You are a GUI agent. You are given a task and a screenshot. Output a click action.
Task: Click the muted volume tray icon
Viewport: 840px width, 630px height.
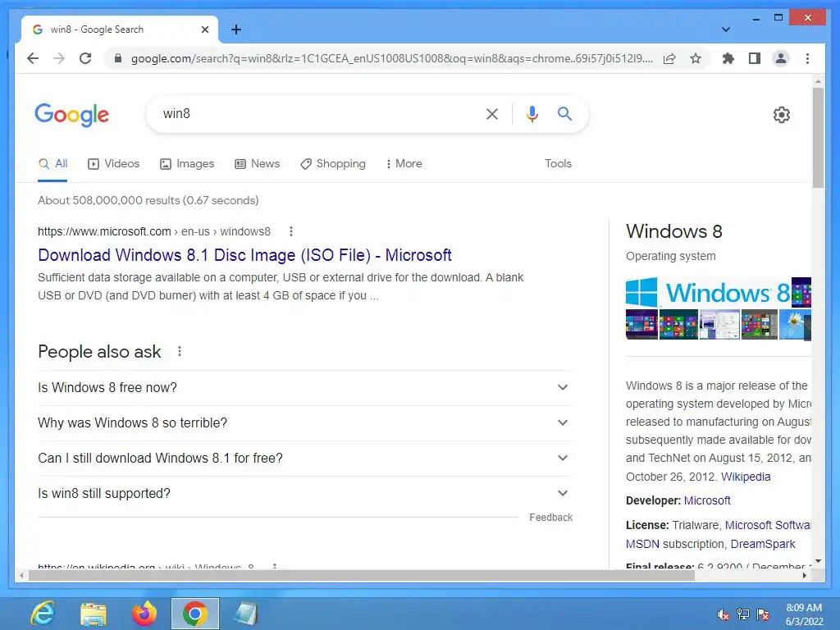(x=723, y=614)
